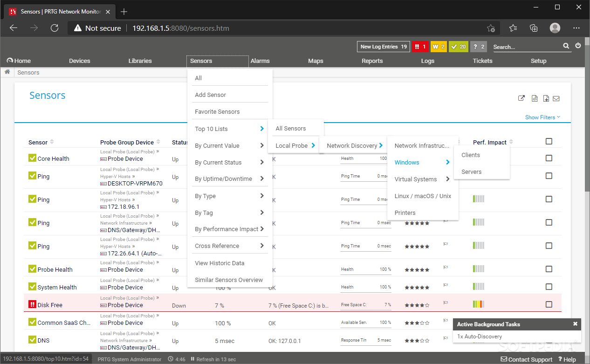Click green check icon for Core Health
The width and height of the screenshot is (590, 364).
point(32,158)
